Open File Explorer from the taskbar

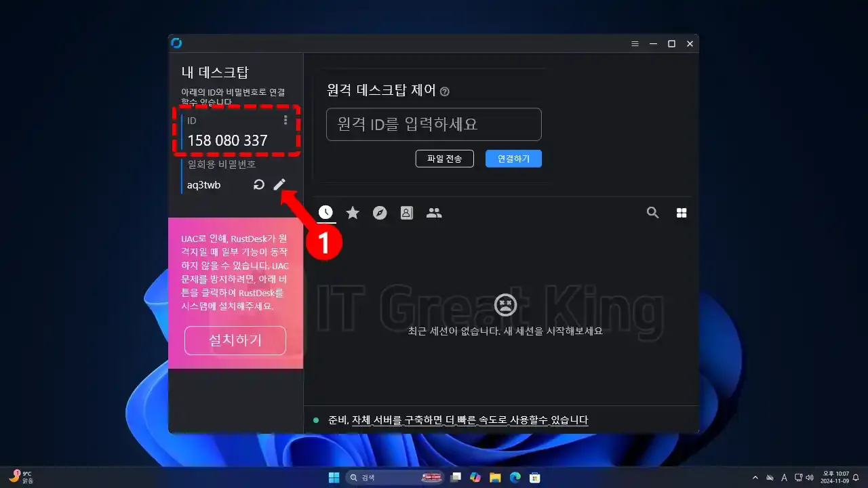[x=495, y=477]
